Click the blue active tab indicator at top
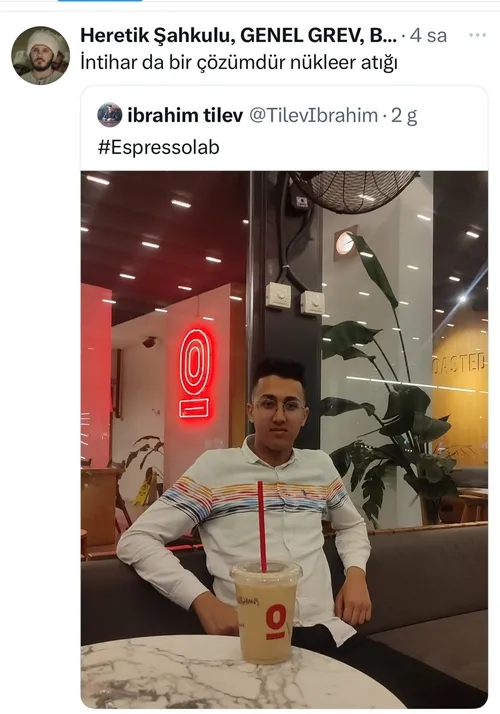Image resolution: width=500 pixels, height=714 pixels. click(100, 1)
